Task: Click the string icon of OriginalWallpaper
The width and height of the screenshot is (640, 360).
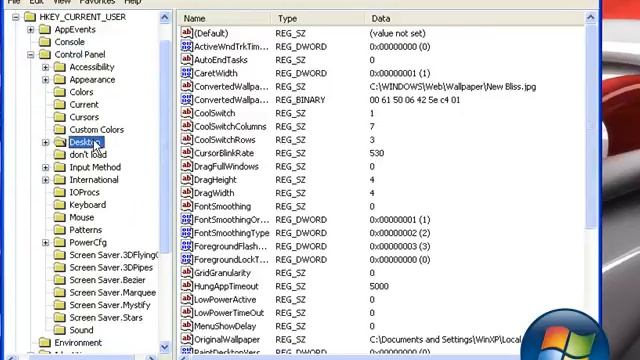Action: [x=187, y=339]
